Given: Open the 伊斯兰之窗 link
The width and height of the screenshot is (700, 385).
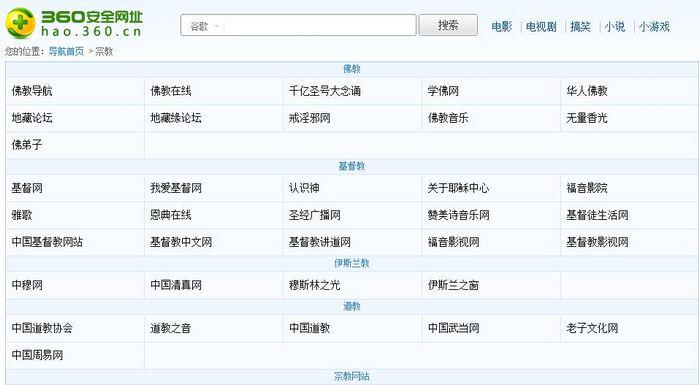Looking at the screenshot, I should click(453, 285).
